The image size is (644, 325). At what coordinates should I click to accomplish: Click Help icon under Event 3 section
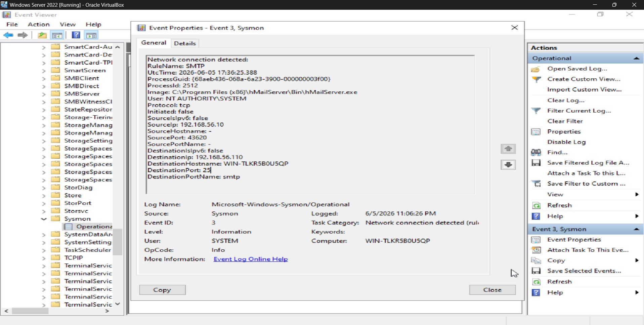(536, 292)
